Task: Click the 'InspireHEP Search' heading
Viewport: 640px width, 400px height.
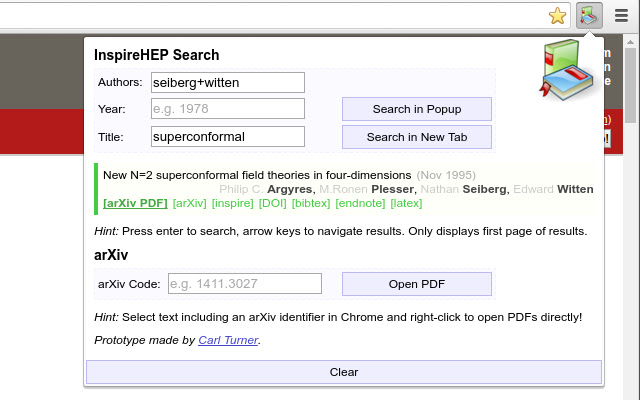Action: 157,55
